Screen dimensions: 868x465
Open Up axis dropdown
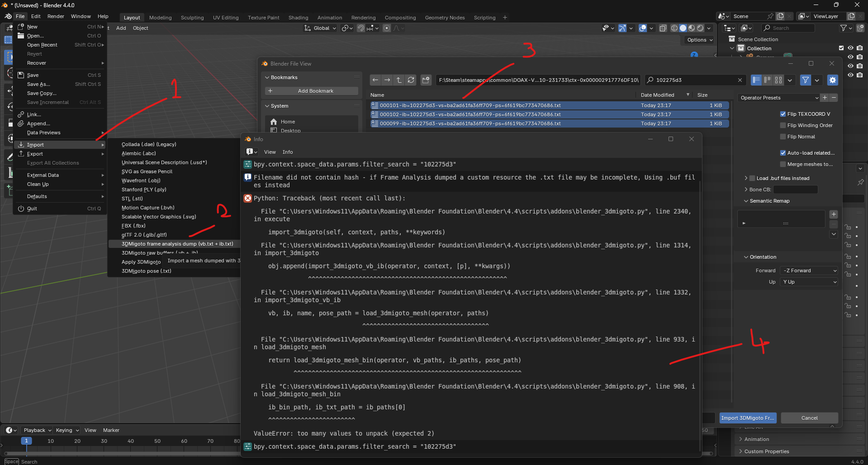[809, 282]
